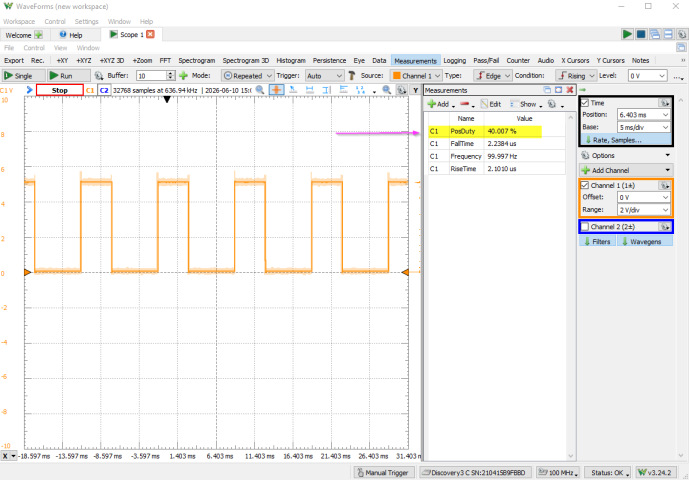Click the Channel 2 gear settings icon
This screenshot has width=689, height=480.
(x=664, y=227)
